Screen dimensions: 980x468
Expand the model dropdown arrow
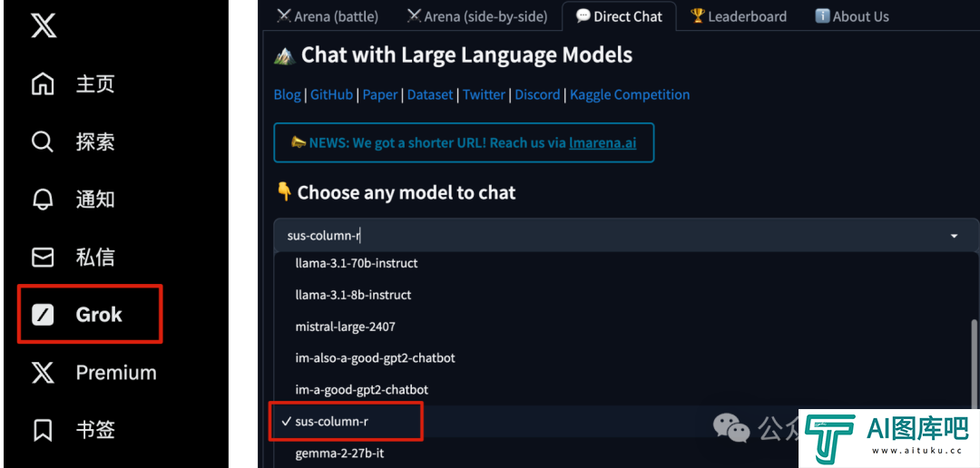click(954, 236)
